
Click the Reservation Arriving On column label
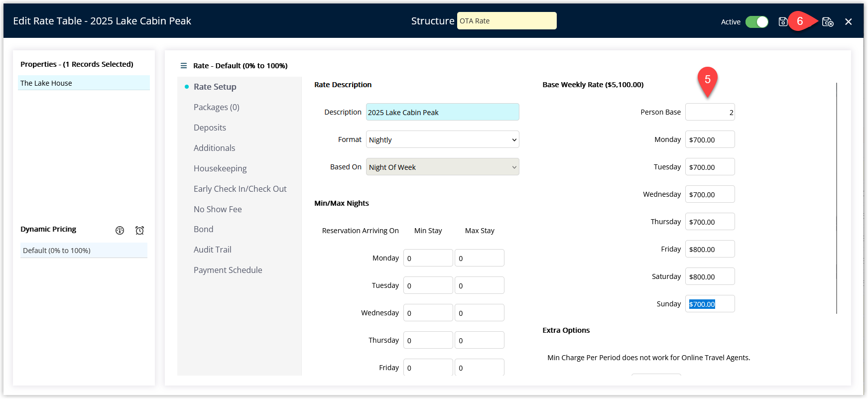tap(361, 231)
